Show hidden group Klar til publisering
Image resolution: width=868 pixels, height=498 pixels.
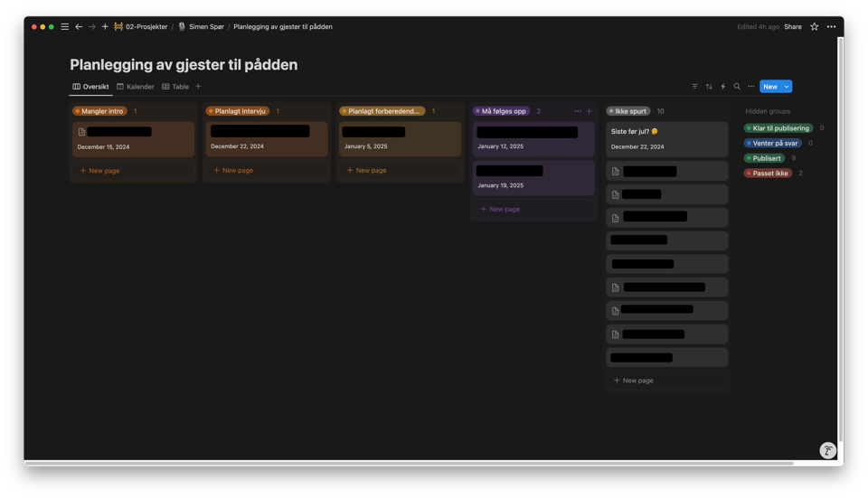778,128
